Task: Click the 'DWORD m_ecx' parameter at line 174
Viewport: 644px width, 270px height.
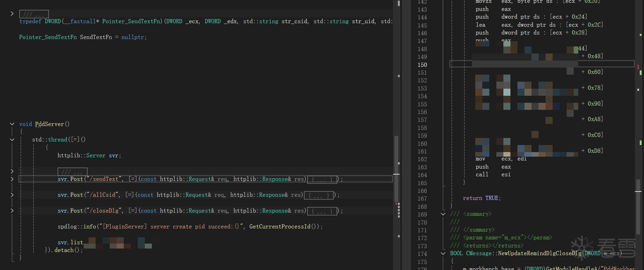Action: pyautogui.click(x=601, y=253)
